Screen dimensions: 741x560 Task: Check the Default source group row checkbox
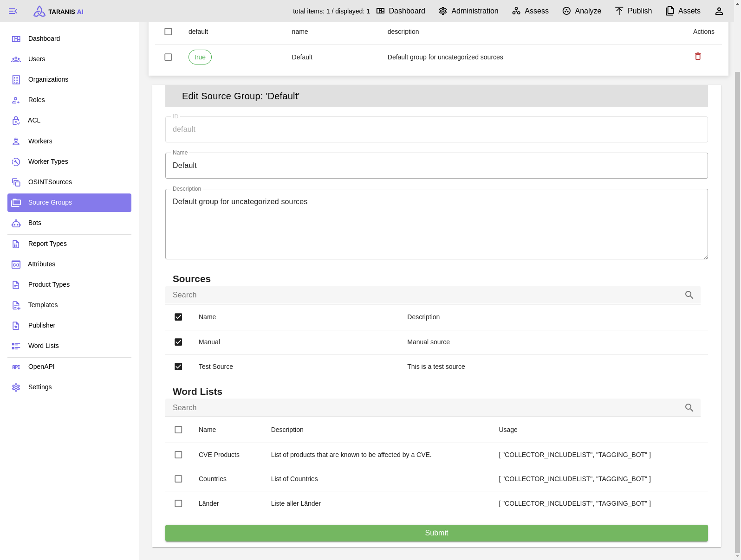pos(168,57)
